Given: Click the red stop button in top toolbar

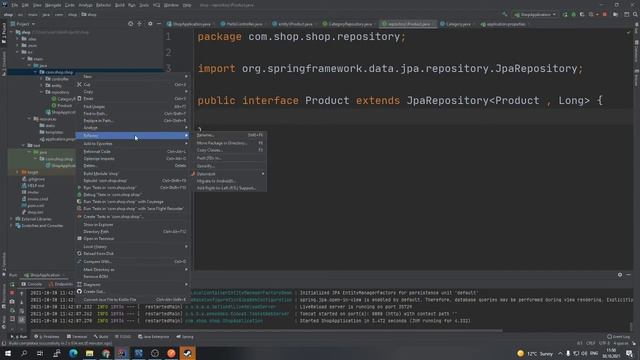Looking at the screenshot, I should tap(604, 14).
